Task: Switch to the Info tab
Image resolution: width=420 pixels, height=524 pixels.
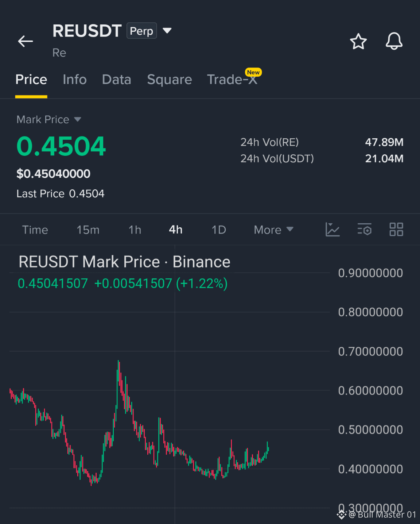Action: (75, 80)
